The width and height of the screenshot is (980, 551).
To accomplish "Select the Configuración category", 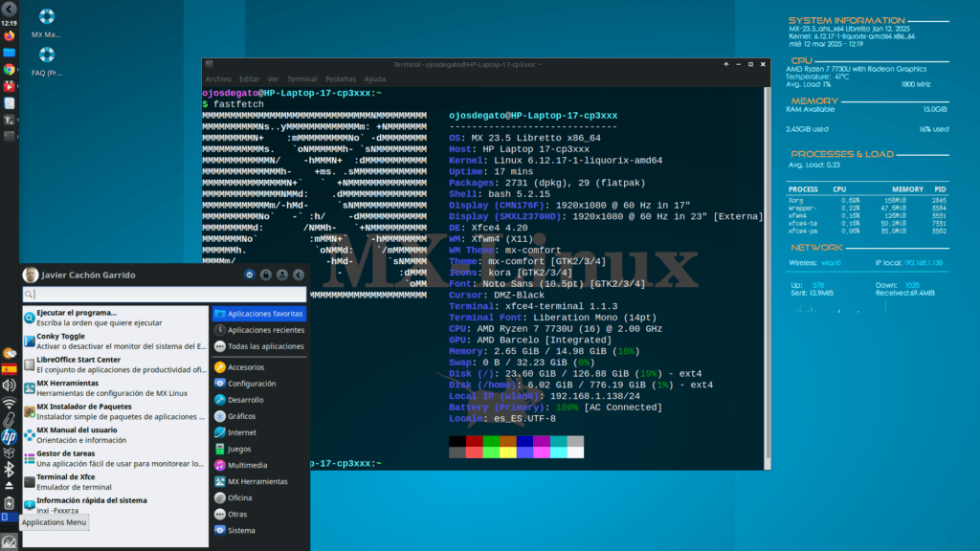I will (x=258, y=384).
